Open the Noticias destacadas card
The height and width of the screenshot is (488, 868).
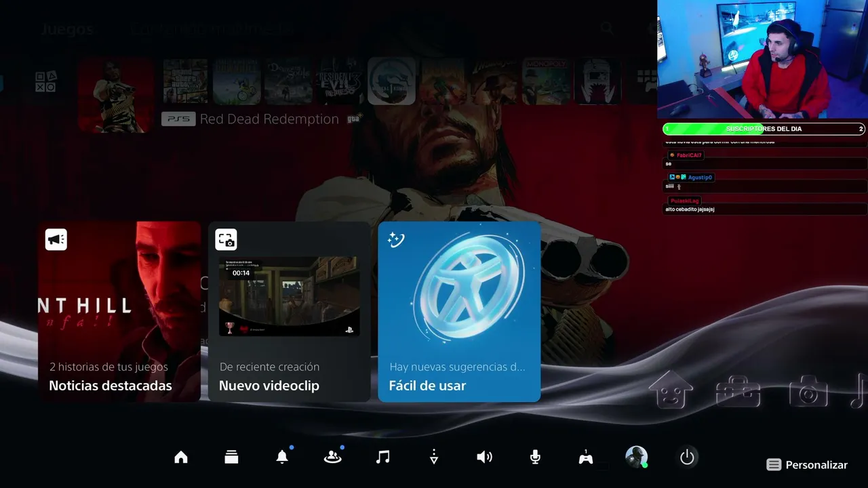click(119, 312)
